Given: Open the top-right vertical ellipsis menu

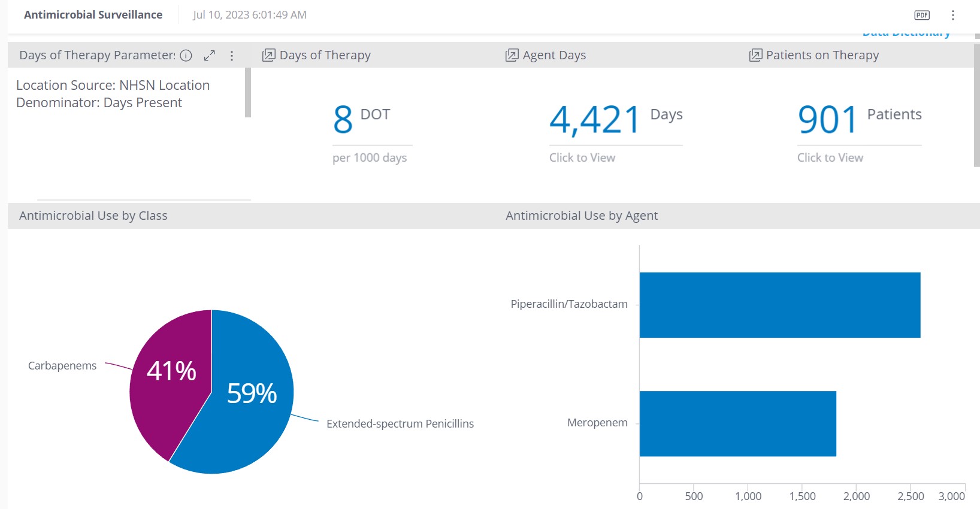Looking at the screenshot, I should pos(953,15).
